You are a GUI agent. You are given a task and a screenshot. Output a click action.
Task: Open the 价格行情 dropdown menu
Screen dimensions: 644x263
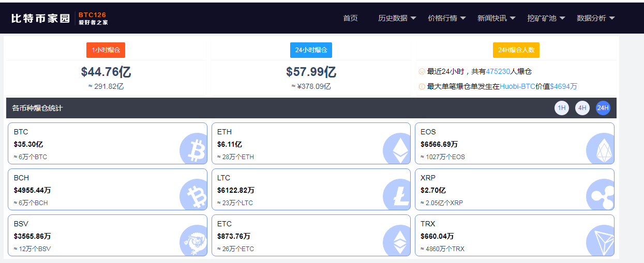(x=446, y=18)
